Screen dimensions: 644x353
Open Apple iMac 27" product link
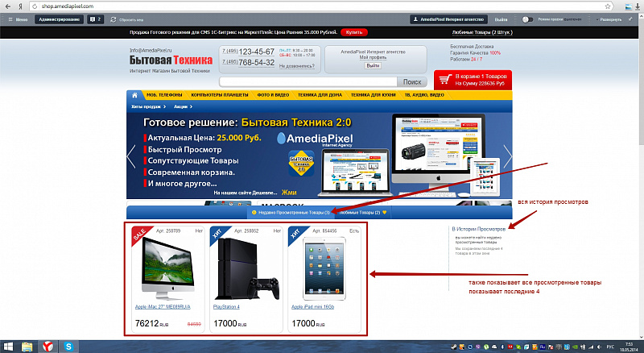coord(163,307)
